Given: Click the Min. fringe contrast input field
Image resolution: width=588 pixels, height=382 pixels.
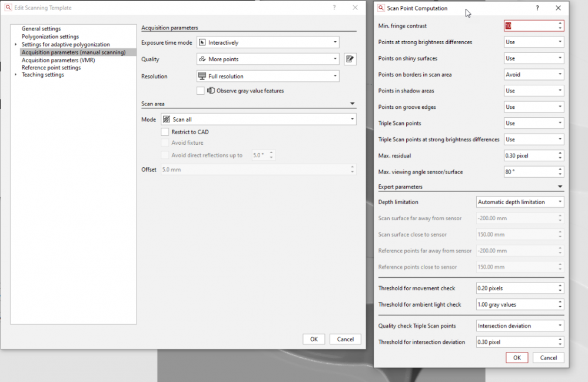Looking at the screenshot, I should [530, 26].
